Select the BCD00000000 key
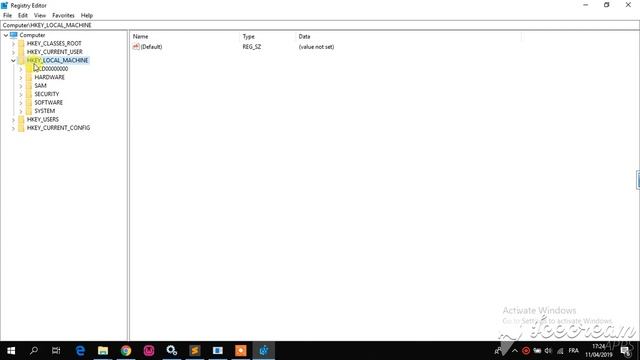The height and width of the screenshot is (360, 640). pos(51,69)
